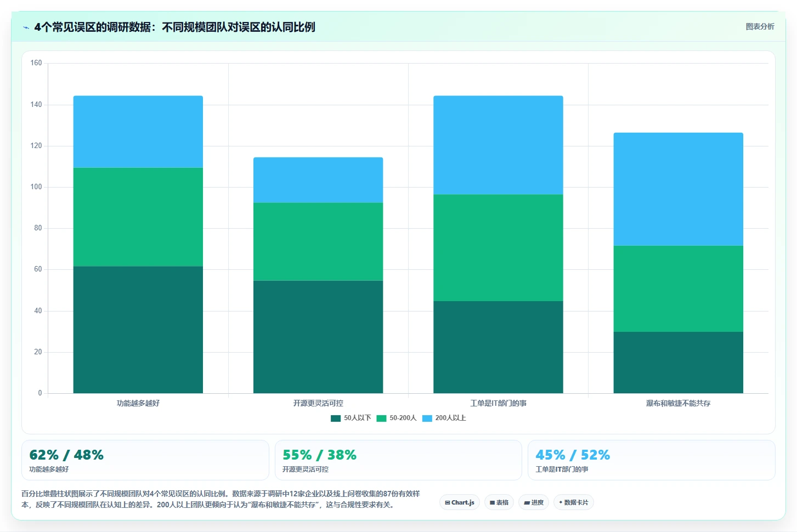
Task: Click the 200人以上 legend label text
Action: click(450, 418)
